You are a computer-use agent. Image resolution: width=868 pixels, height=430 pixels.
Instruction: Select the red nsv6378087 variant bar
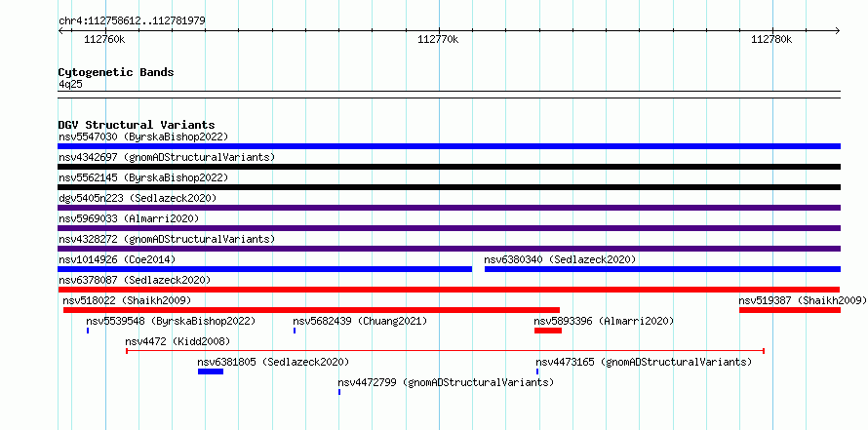tap(449, 290)
